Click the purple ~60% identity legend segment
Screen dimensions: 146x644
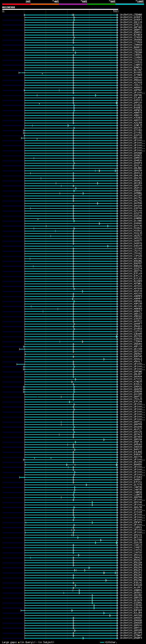coord(73,4)
